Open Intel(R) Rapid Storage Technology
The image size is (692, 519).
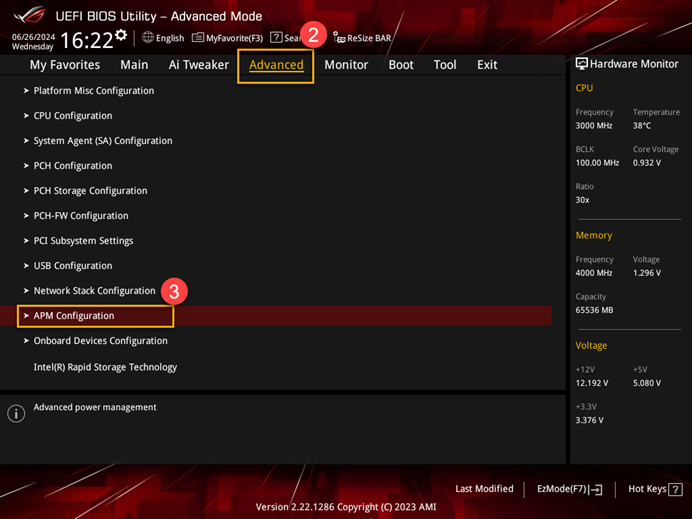click(x=105, y=367)
